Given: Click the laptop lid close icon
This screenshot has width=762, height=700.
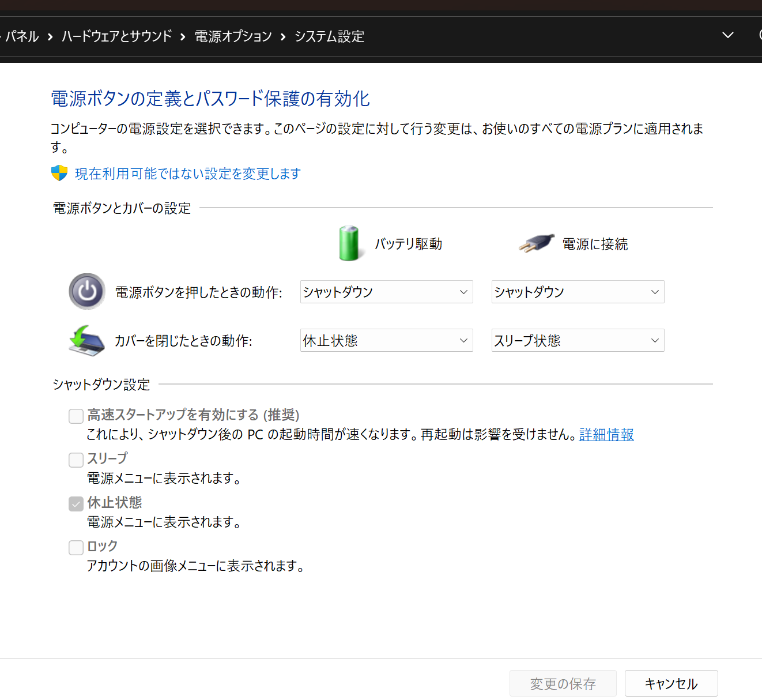Looking at the screenshot, I should (x=86, y=340).
